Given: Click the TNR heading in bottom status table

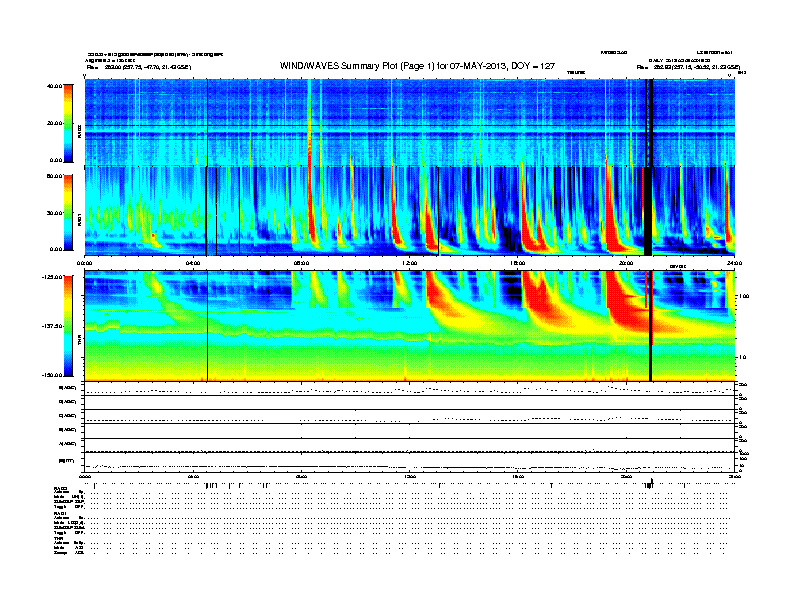Looking at the screenshot, I should [x=58, y=538].
